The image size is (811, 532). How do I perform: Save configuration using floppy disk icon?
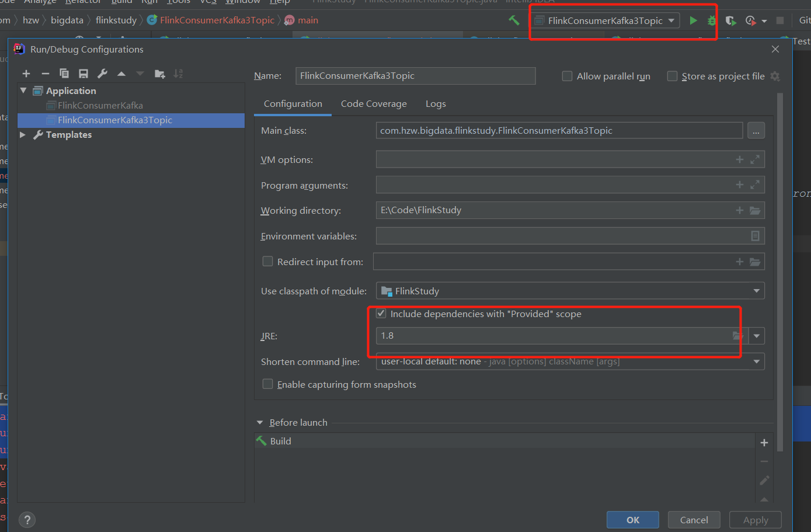pyautogui.click(x=83, y=74)
